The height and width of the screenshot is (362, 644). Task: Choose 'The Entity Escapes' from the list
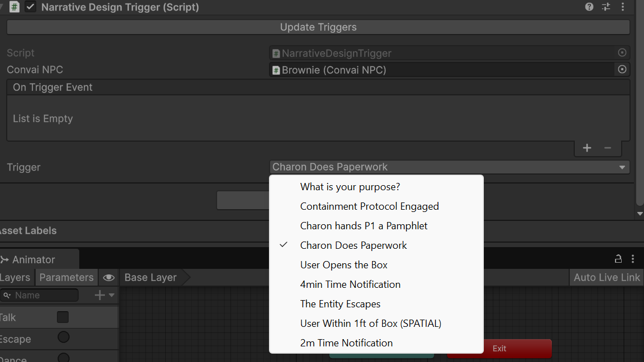click(x=340, y=304)
